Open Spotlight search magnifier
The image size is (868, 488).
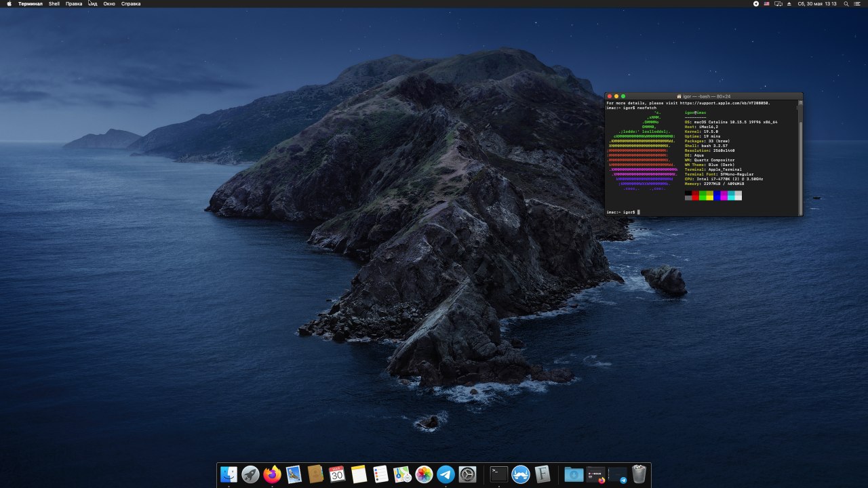point(846,3)
